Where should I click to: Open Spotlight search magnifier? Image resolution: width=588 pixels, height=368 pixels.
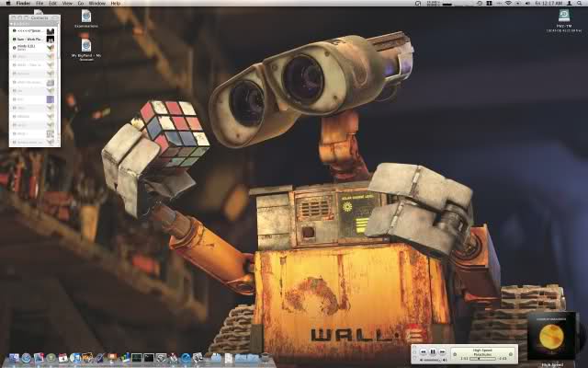(579, 3)
